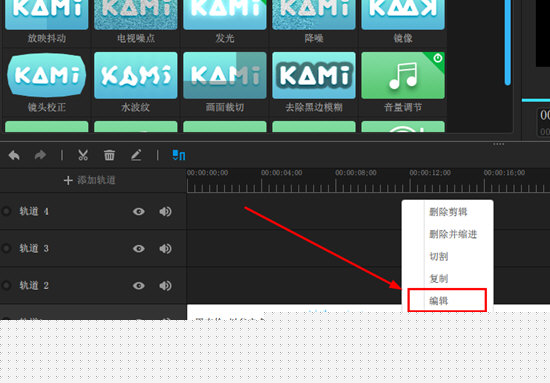
Task: Select the 画面裁切 effect thumbnail
Action: (x=225, y=75)
